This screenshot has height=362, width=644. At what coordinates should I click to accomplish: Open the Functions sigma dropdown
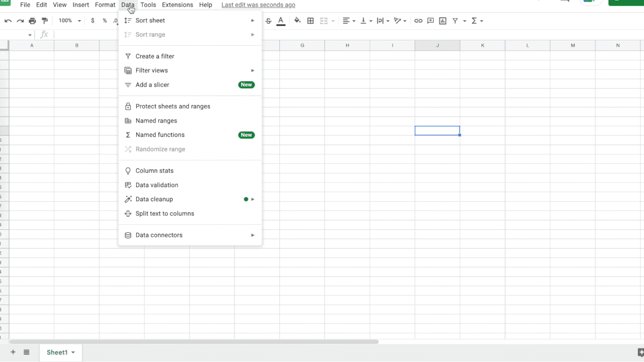[x=477, y=21]
